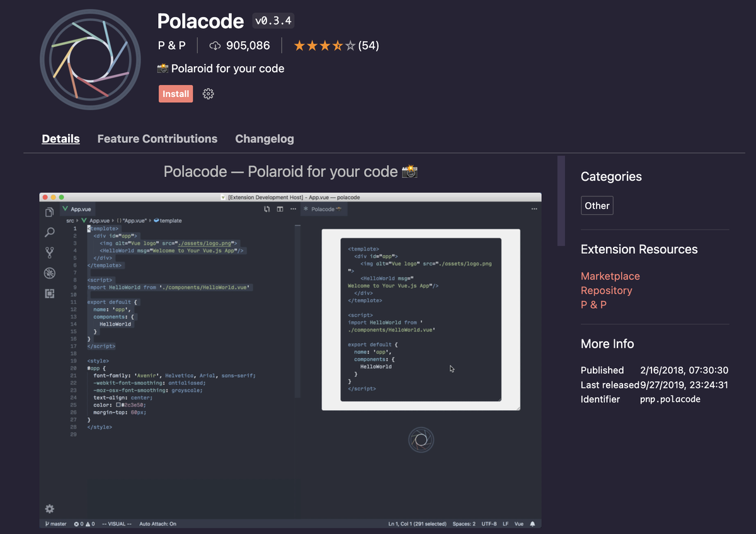Click the Extensions icon in the activity bar
756x534 pixels.
tap(49, 293)
